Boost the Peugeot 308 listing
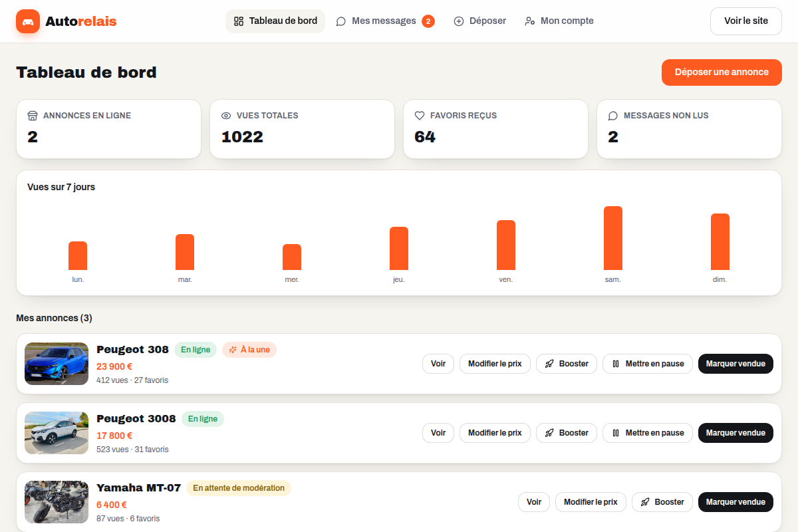 click(567, 364)
